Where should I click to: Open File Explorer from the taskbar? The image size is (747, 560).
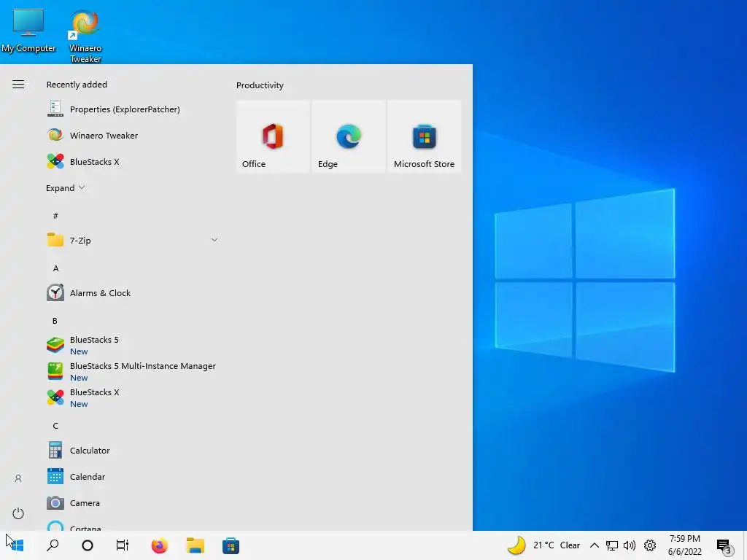(195, 545)
